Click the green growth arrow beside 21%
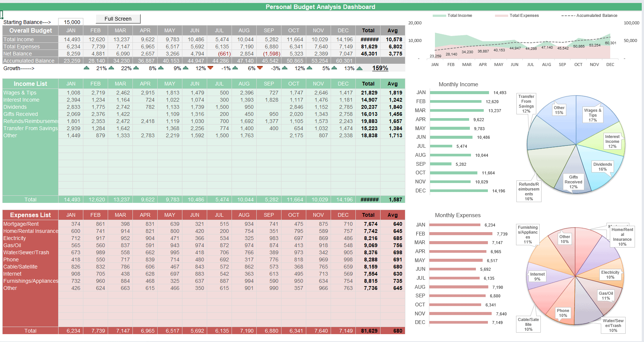The width and height of the screenshot is (644, 342). point(87,68)
